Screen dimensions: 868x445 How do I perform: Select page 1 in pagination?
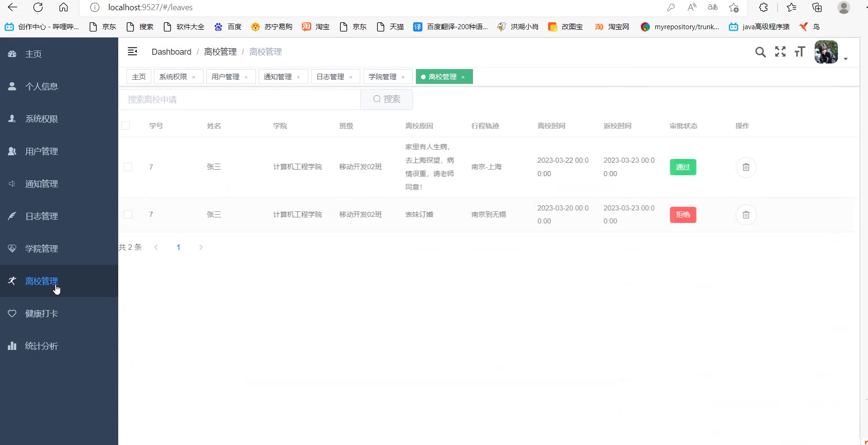point(179,247)
